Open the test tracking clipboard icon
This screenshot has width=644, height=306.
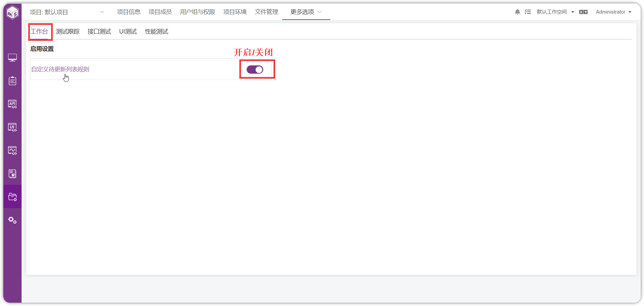[13, 81]
